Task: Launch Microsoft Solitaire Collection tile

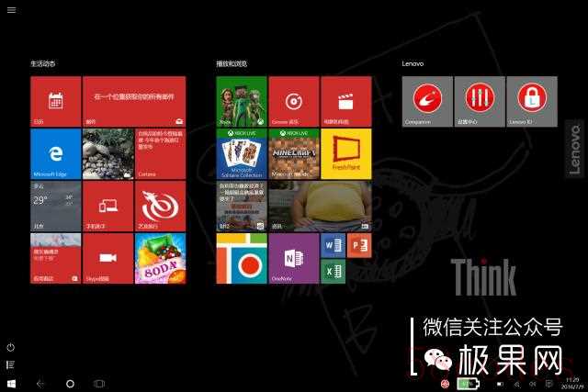Action: point(242,153)
